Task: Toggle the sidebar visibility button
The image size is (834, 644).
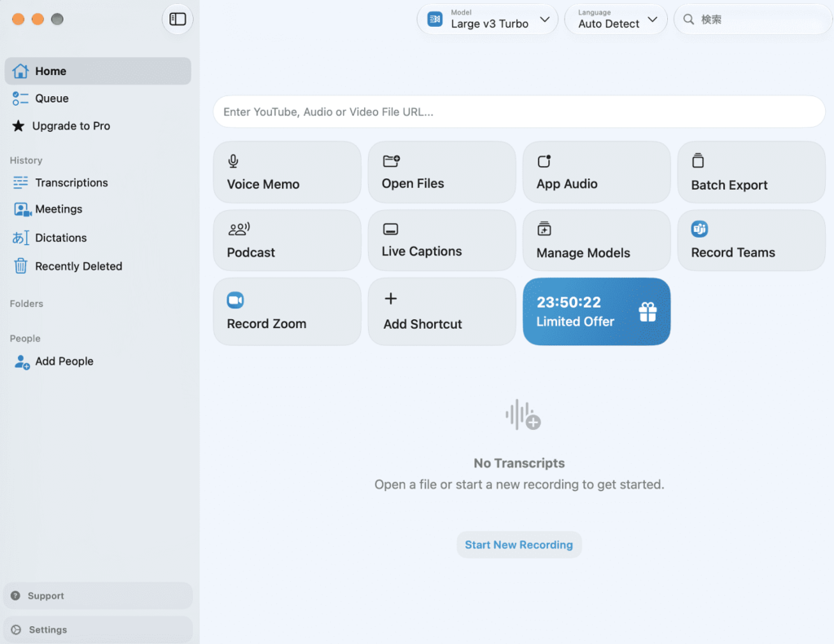Action: [177, 20]
